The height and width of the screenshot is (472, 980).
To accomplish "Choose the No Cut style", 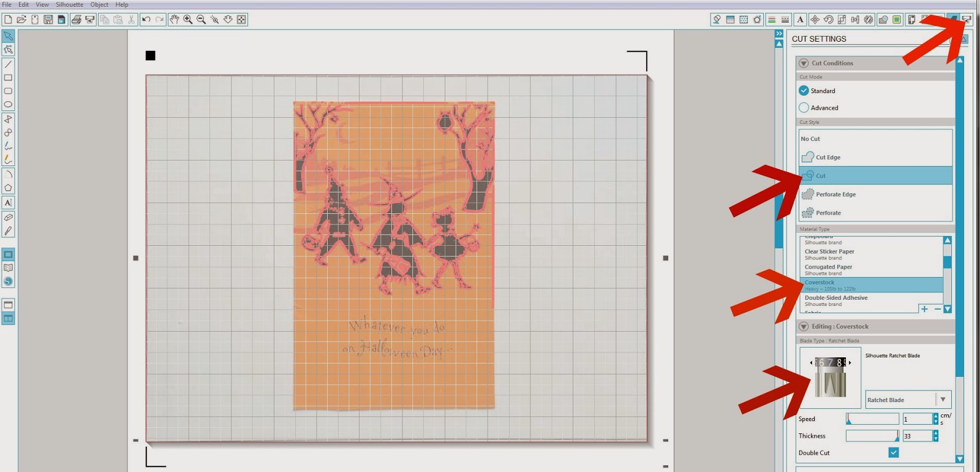I will point(876,139).
